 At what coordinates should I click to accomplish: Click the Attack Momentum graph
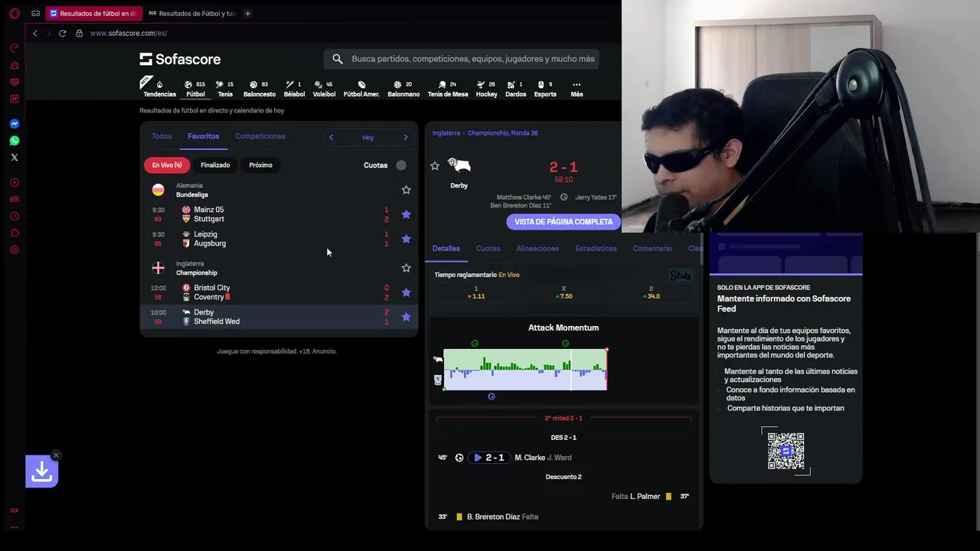click(525, 370)
